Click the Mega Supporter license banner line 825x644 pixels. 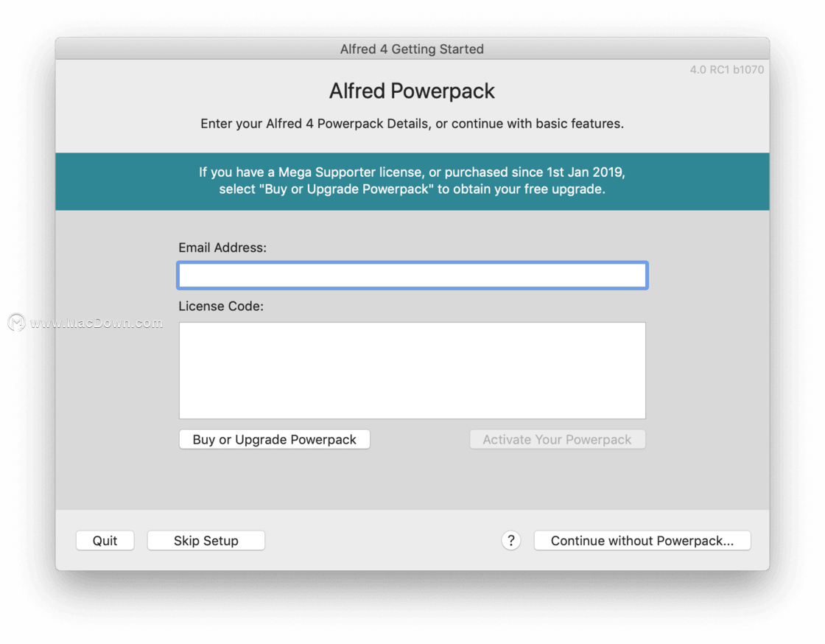click(412, 172)
